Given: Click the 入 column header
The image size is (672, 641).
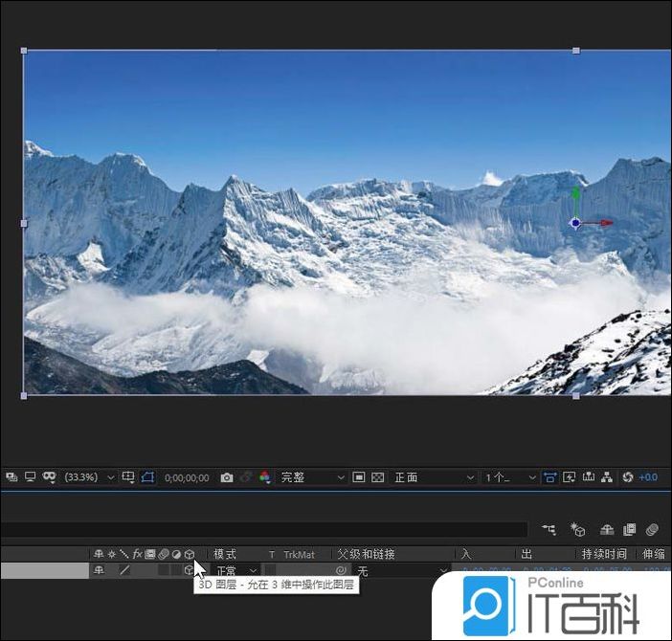Looking at the screenshot, I should pos(466,555).
